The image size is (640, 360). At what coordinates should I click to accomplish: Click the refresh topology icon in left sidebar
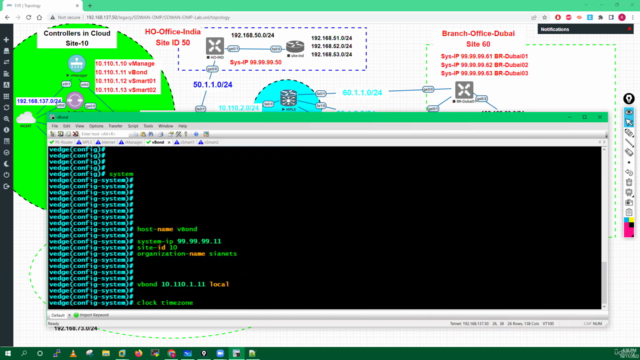click(x=6, y=107)
